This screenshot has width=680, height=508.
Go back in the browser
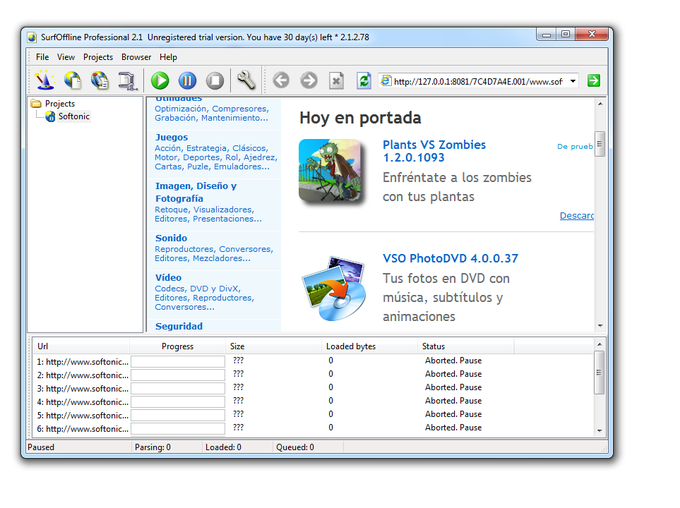click(281, 81)
